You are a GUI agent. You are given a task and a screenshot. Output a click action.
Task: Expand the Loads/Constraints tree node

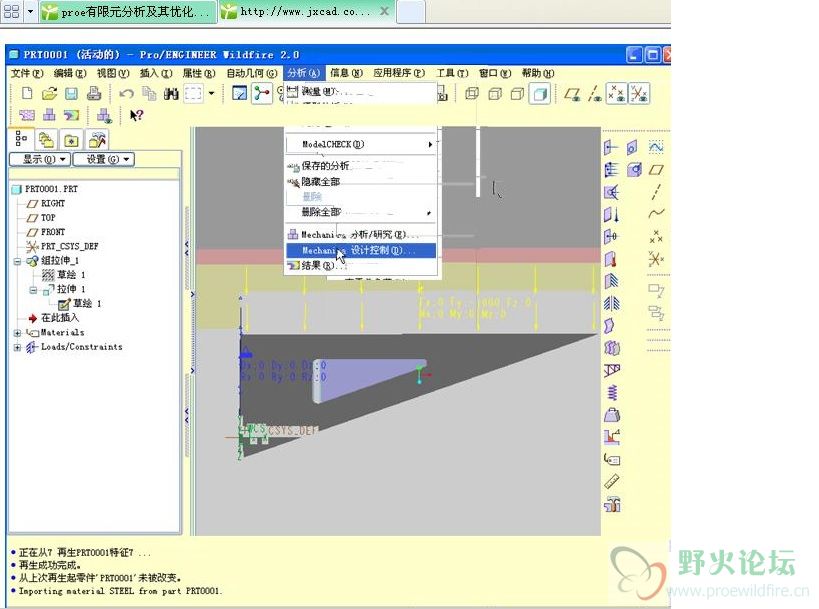tap(17, 347)
